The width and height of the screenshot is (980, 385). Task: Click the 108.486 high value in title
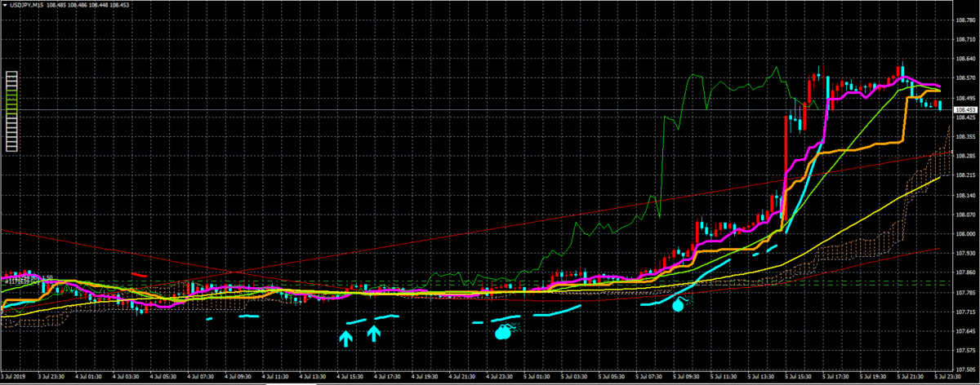[x=78, y=5]
